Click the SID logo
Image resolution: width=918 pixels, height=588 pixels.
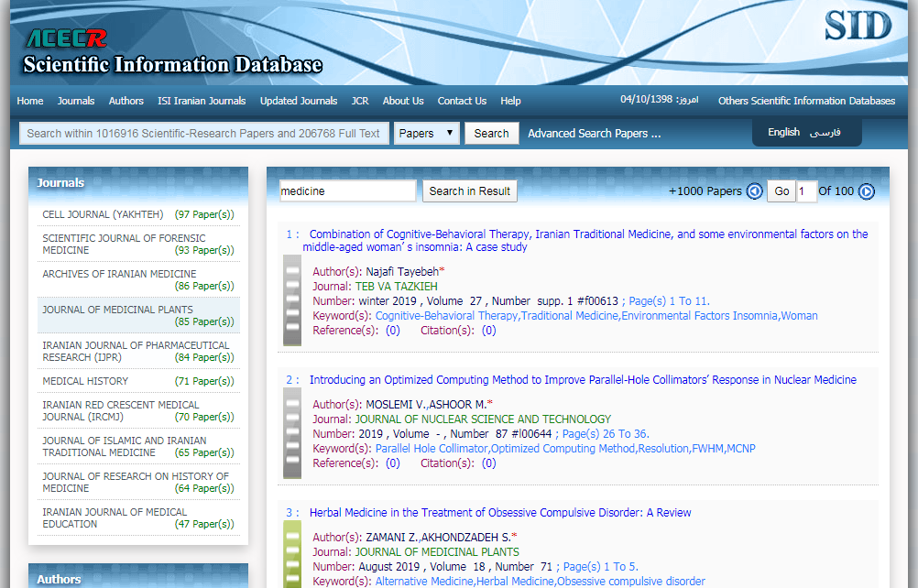coord(857,26)
